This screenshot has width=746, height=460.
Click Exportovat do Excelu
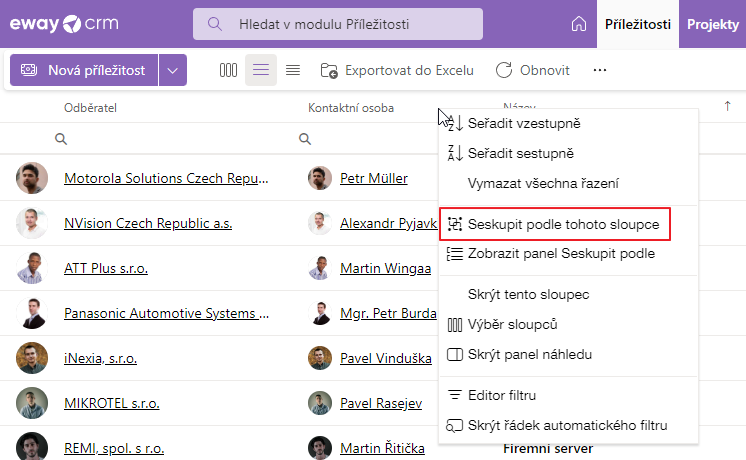(397, 70)
